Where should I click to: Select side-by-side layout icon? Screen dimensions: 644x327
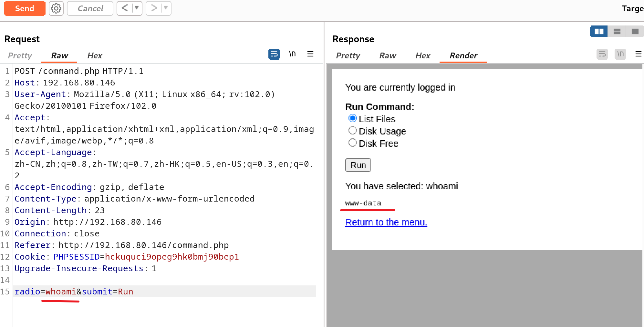599,31
